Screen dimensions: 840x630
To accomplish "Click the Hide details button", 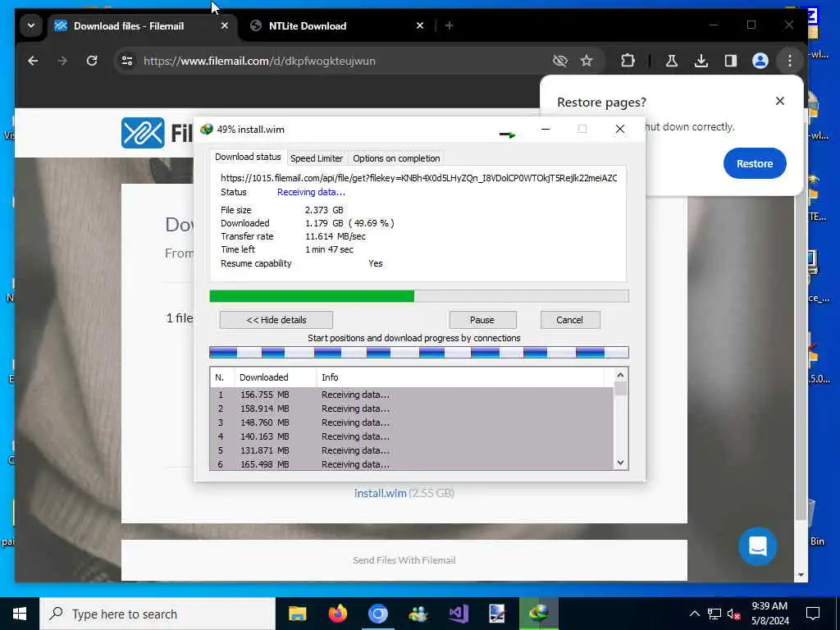I will pos(276,320).
